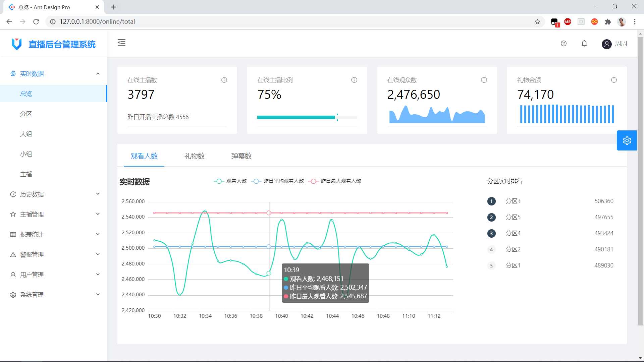
Task: Click the browser address bar URL
Action: [97, 22]
